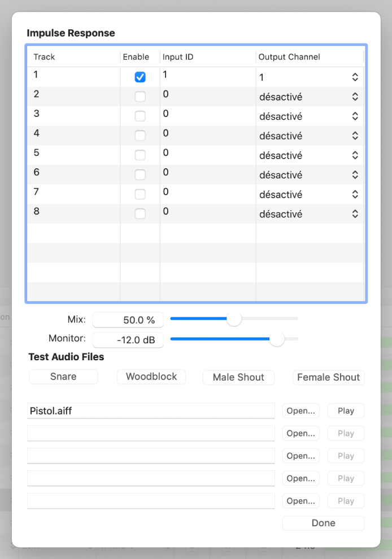Play the Woodblock test sound
The height and width of the screenshot is (559, 392).
pos(151,377)
